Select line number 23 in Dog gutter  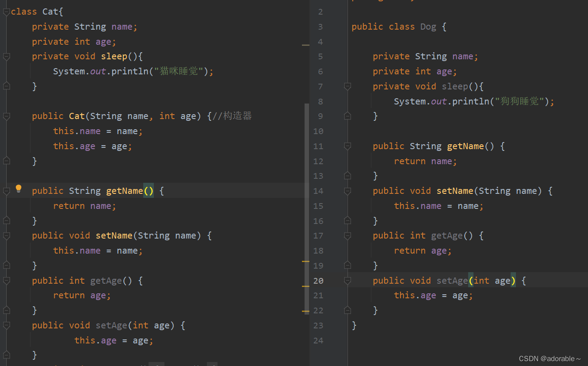pyautogui.click(x=318, y=325)
